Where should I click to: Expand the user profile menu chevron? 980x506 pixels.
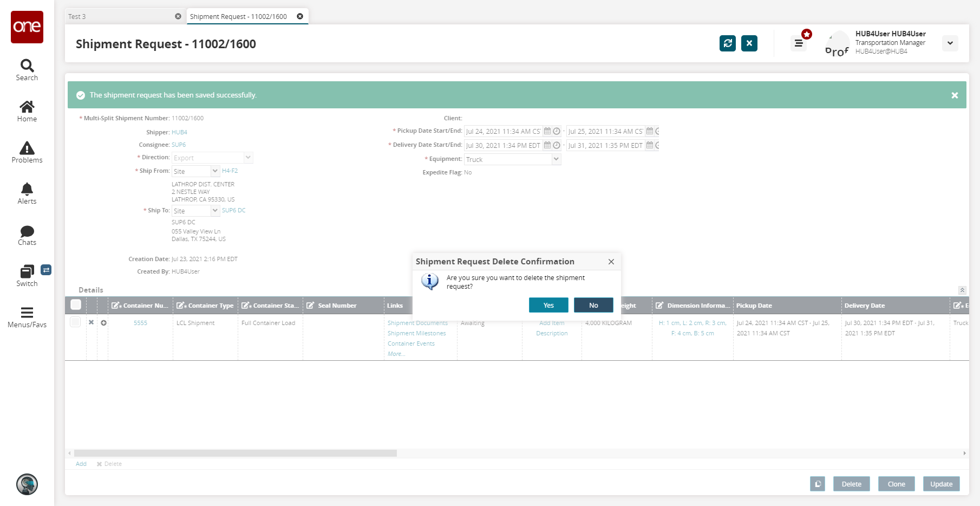tap(950, 43)
